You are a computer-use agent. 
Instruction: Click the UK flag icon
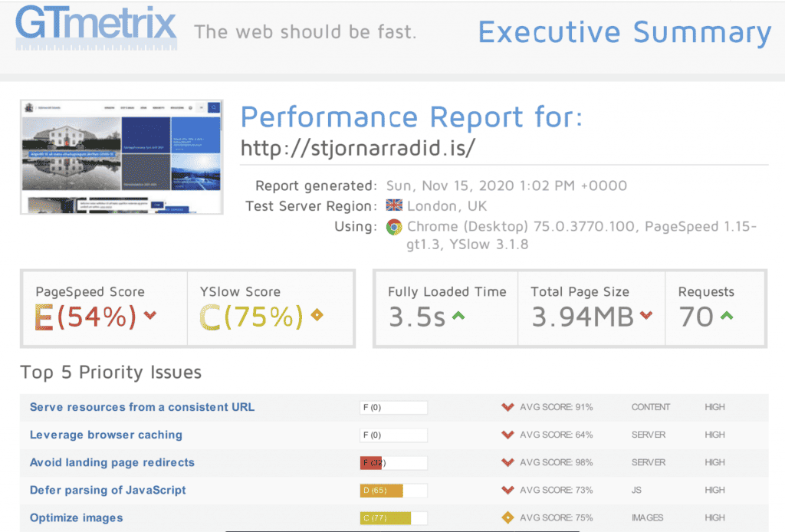pos(394,205)
